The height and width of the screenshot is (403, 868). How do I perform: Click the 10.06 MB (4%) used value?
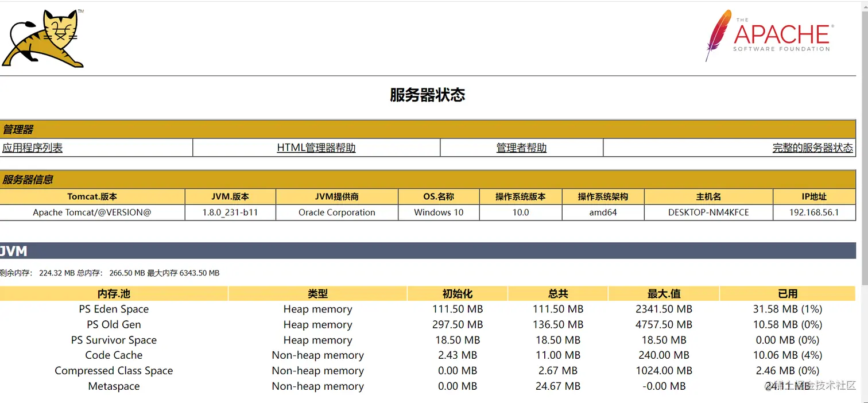[x=788, y=355]
